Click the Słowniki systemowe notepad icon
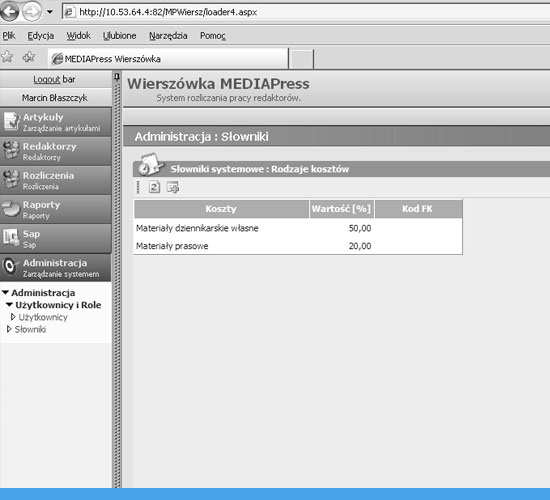The width and height of the screenshot is (550, 500). [x=150, y=164]
